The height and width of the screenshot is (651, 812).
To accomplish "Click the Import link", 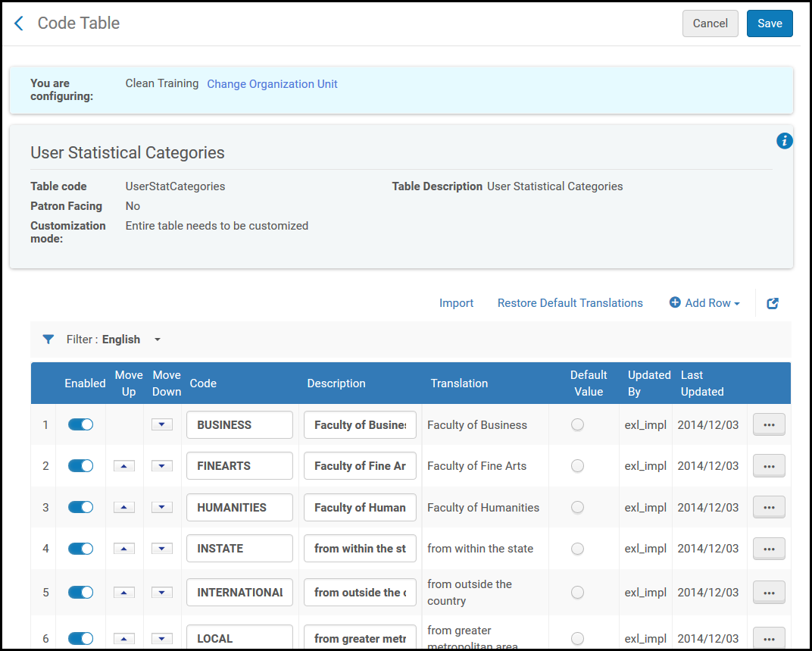I will pos(456,303).
